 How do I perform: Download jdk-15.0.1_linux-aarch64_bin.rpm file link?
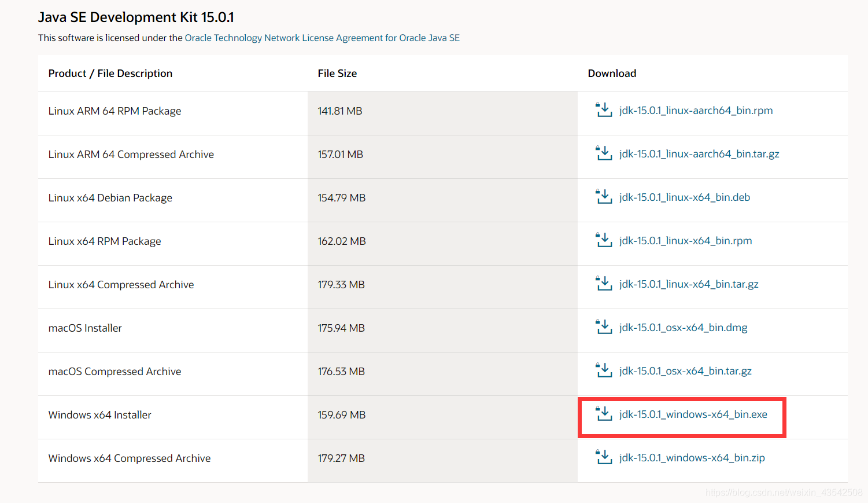[696, 111]
